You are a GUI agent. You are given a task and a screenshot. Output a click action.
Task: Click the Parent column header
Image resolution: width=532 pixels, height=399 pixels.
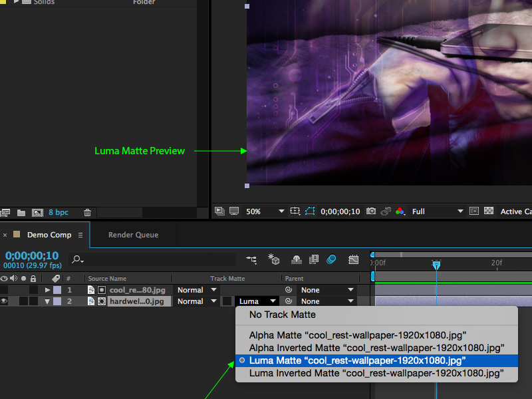tap(294, 279)
